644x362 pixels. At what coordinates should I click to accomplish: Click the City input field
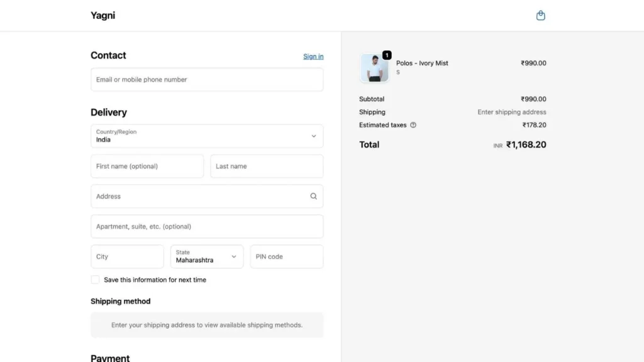pyautogui.click(x=127, y=256)
